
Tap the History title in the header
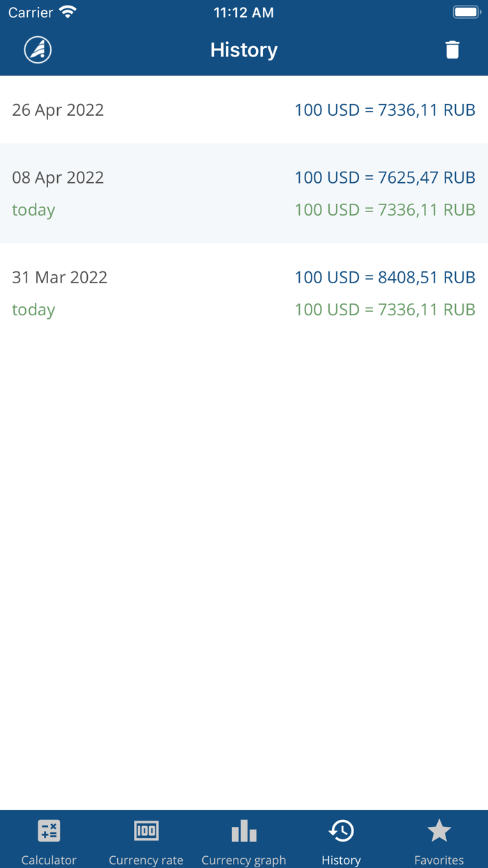tap(244, 50)
